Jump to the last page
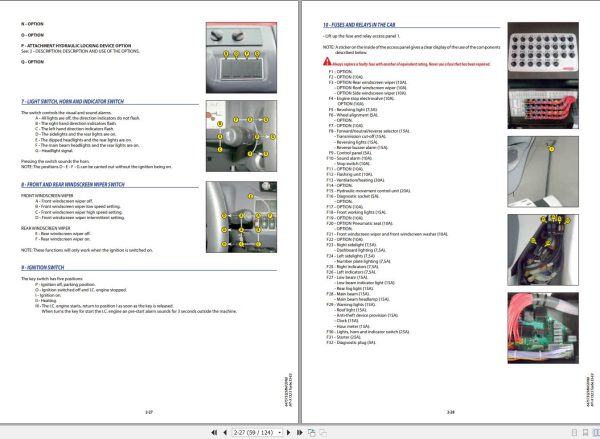 tap(300, 432)
